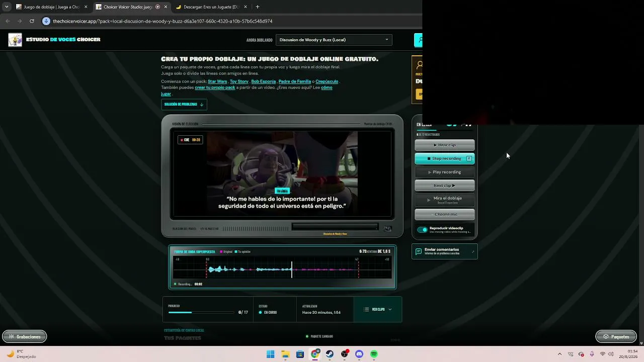
Task: Click the Hear clip button
Action: click(x=445, y=145)
